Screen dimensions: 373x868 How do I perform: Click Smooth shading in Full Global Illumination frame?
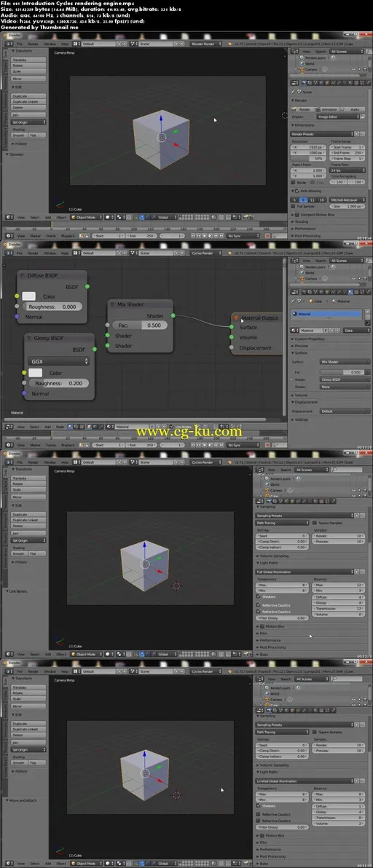pyautogui.click(x=20, y=553)
